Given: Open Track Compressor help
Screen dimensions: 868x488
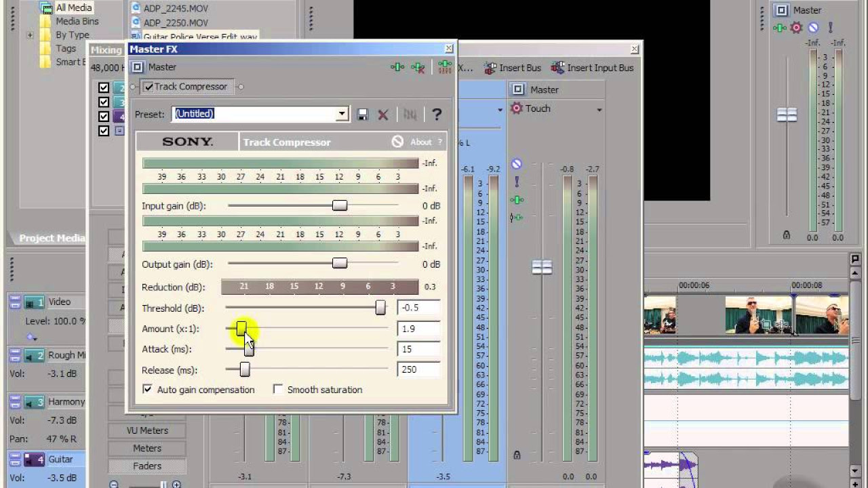Looking at the screenshot, I should click(x=437, y=114).
